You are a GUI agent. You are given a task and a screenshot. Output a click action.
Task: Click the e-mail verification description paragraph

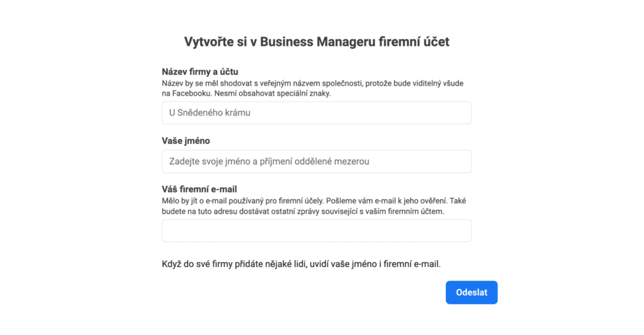point(314,206)
